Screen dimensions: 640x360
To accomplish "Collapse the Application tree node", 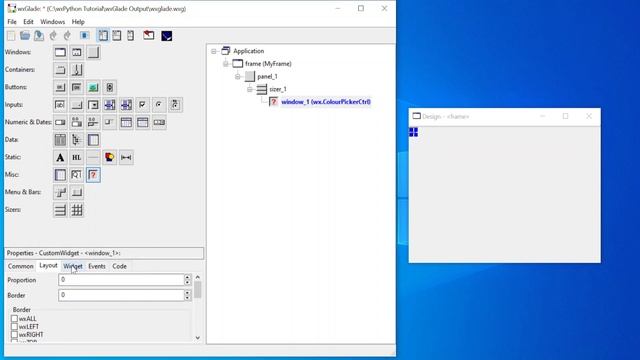I will [213, 51].
